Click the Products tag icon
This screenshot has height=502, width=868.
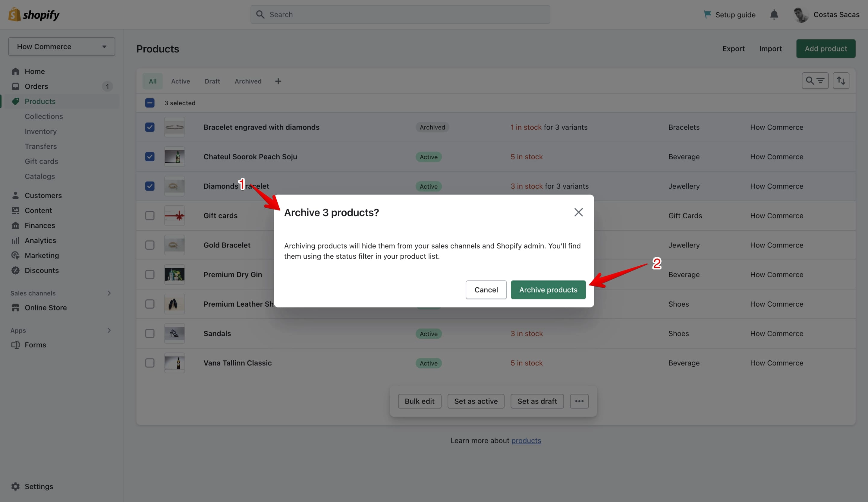pyautogui.click(x=15, y=101)
